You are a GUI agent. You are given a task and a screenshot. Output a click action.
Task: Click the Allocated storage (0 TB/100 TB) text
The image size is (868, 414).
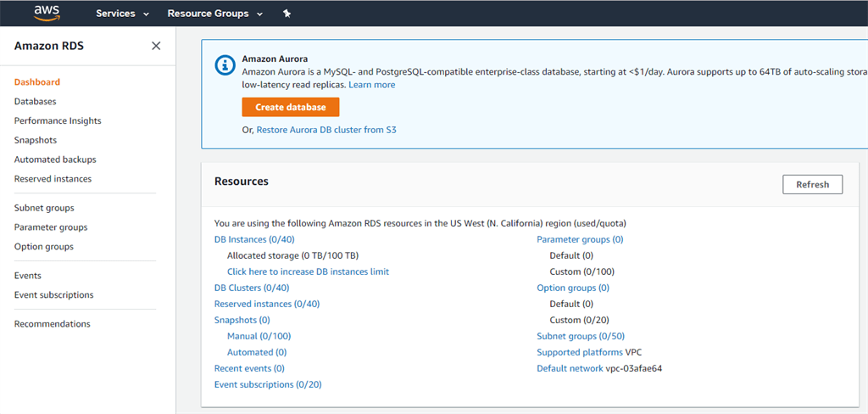pyautogui.click(x=292, y=255)
